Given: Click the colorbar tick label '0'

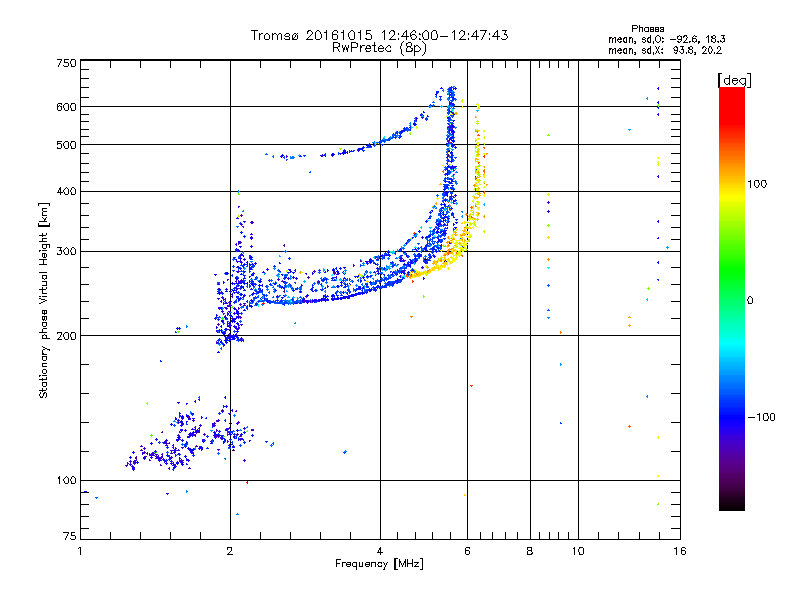Looking at the screenshot, I should coord(750,301).
